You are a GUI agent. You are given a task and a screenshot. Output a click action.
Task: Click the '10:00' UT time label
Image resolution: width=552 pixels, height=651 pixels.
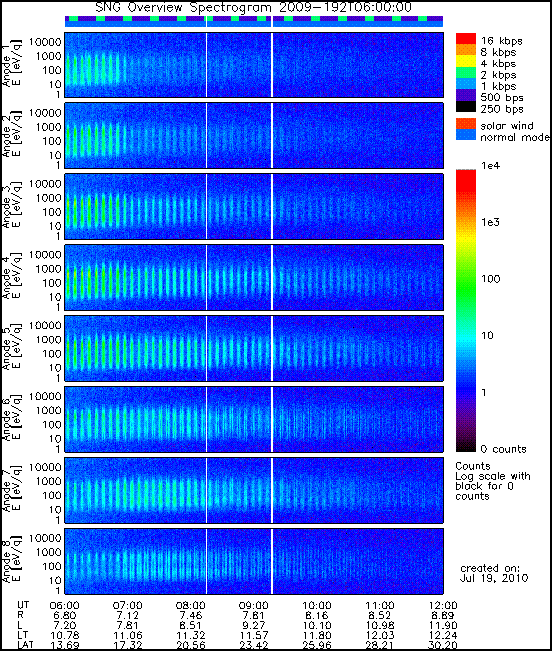[317, 605]
